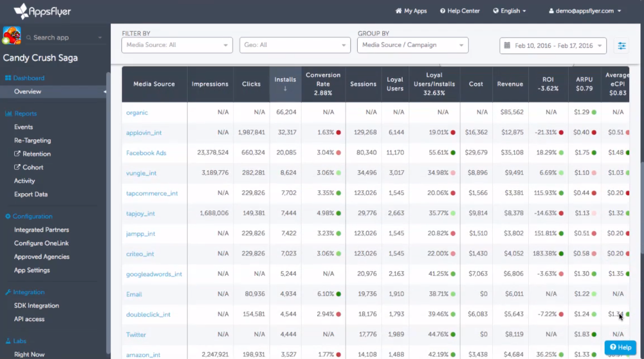The image size is (644, 359).
Task: Click the calendar icon in date range
Action: [507, 45]
